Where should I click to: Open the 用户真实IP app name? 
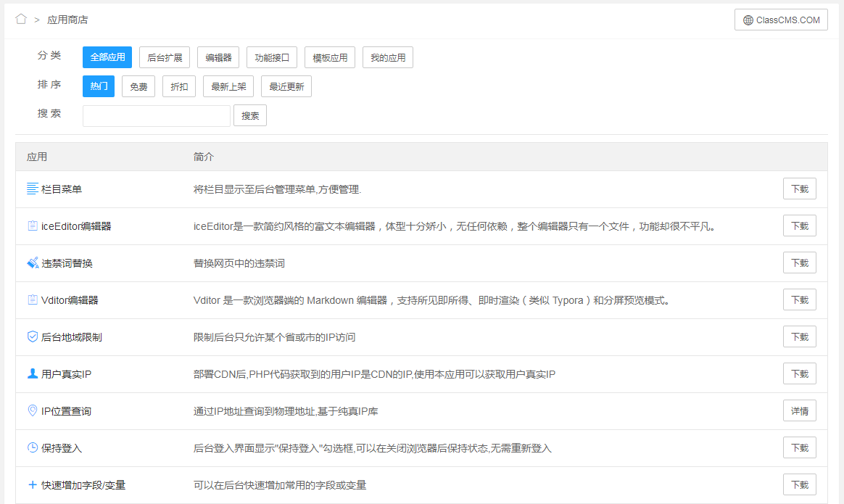(x=66, y=374)
